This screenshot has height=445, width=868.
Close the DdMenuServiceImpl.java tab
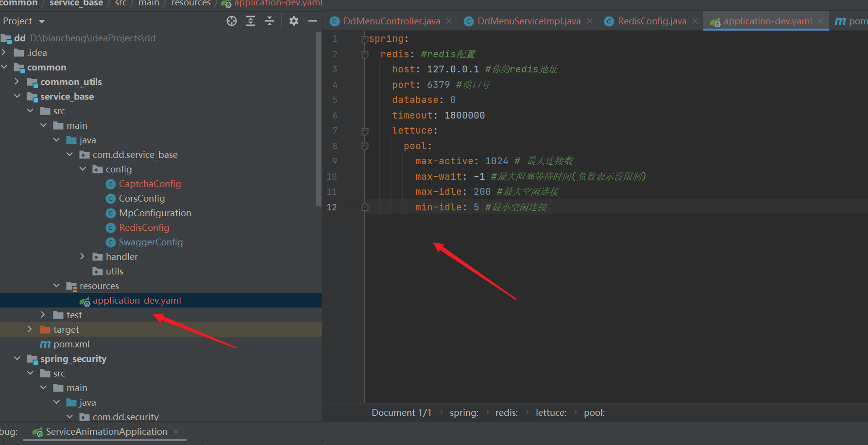[x=589, y=21]
